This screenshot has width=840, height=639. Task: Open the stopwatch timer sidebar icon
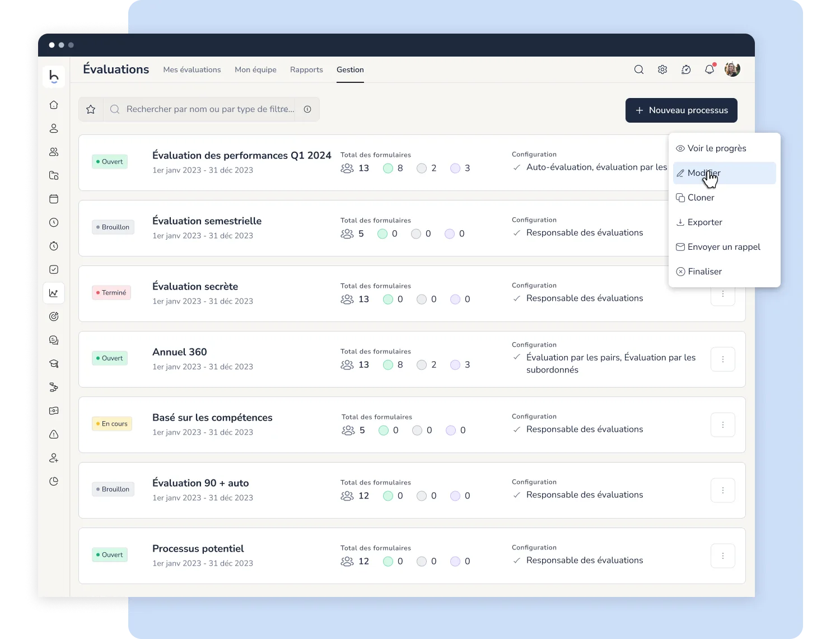click(54, 246)
